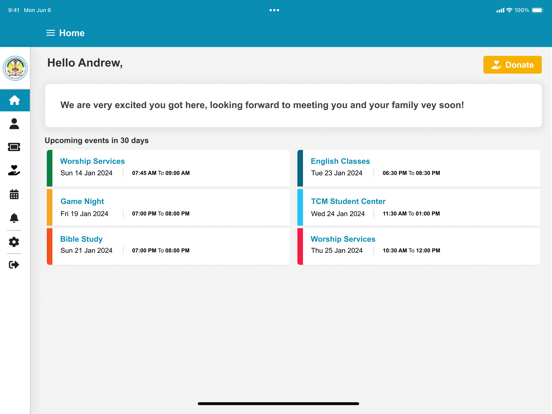Select the date 'Fri 19 Jan 2024'
This screenshot has width=552, height=414.
click(x=84, y=214)
